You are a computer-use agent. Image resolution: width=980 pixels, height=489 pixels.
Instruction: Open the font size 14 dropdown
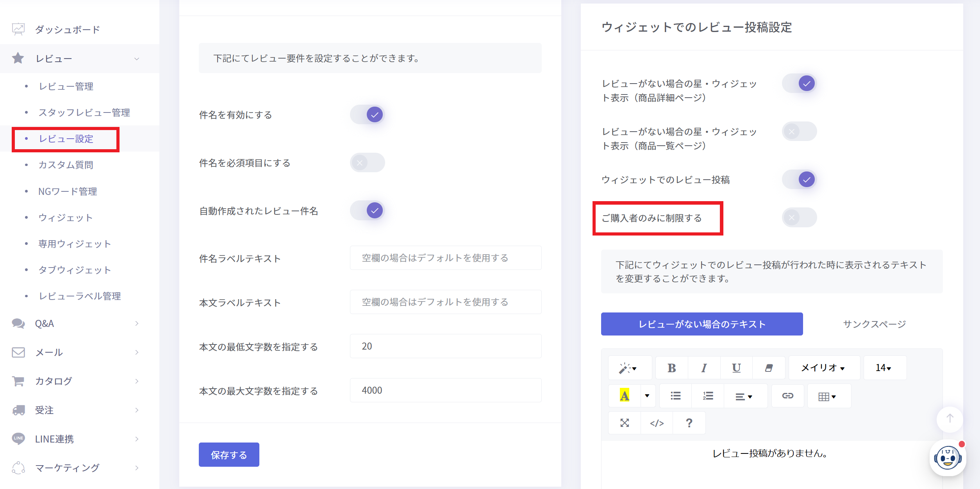tap(884, 368)
